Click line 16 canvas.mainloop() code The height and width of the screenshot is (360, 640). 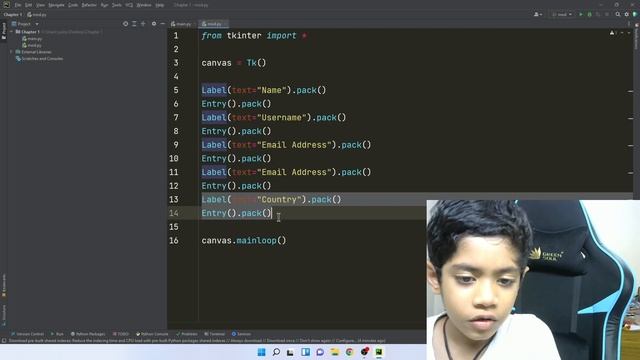coord(244,241)
